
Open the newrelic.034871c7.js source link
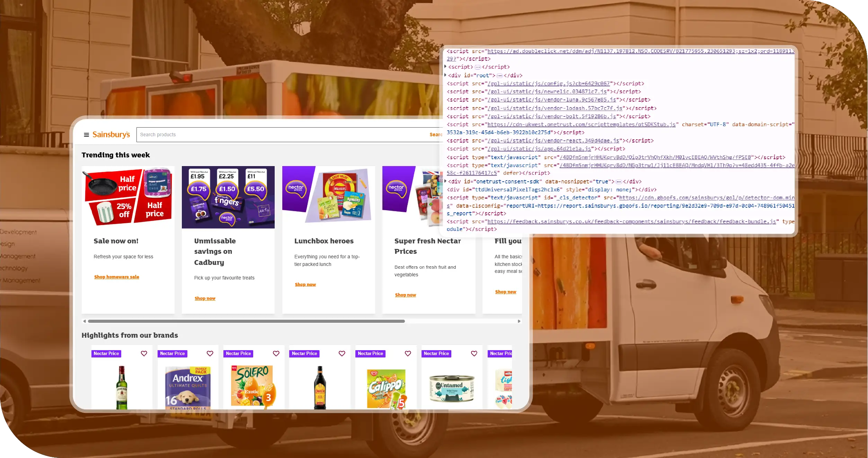(x=547, y=92)
